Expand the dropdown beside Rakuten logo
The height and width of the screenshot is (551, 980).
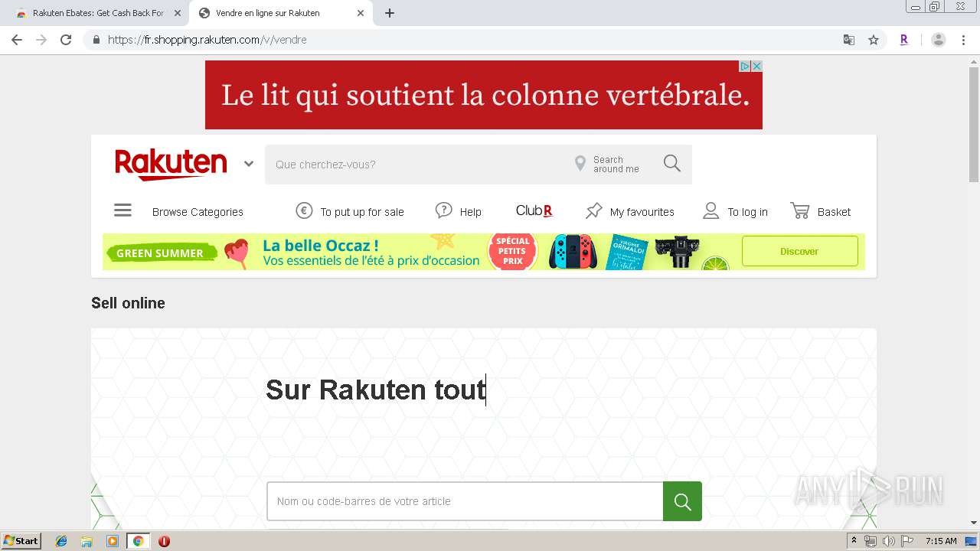pos(249,164)
